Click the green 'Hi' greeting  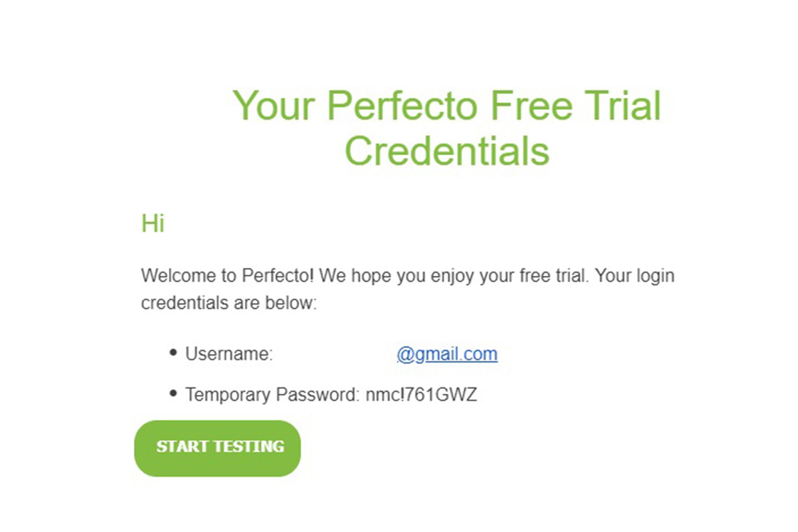coord(153,224)
